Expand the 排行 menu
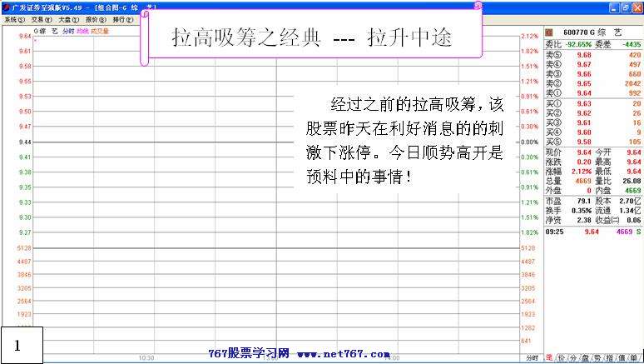644x364 pixels. (x=122, y=18)
